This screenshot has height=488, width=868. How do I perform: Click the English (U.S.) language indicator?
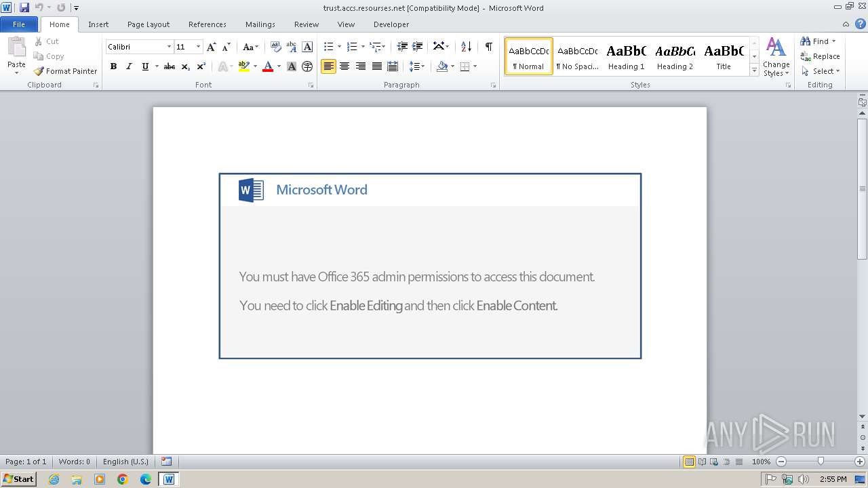(x=125, y=462)
